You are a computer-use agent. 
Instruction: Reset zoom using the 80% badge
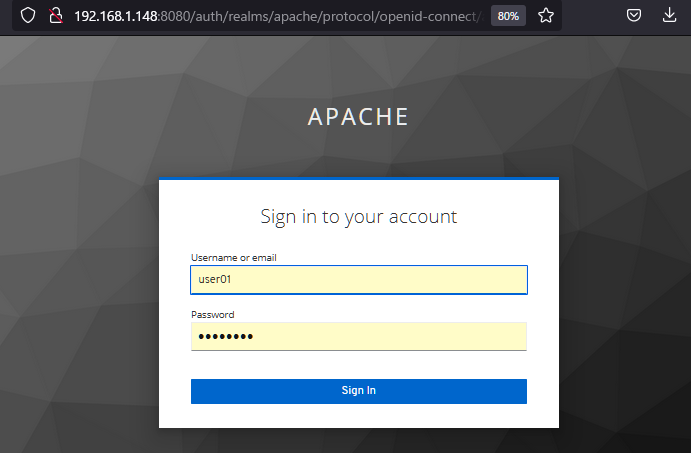click(508, 16)
